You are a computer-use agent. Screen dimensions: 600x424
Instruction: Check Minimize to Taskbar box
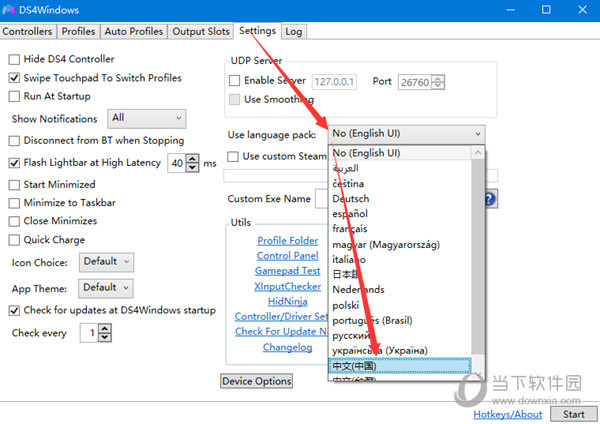[x=14, y=203]
